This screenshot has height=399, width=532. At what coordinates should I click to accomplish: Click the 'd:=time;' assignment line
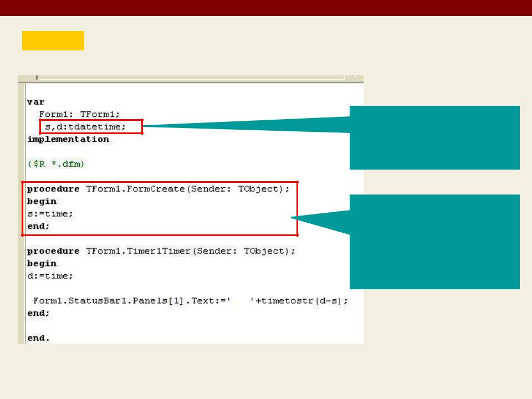point(50,276)
